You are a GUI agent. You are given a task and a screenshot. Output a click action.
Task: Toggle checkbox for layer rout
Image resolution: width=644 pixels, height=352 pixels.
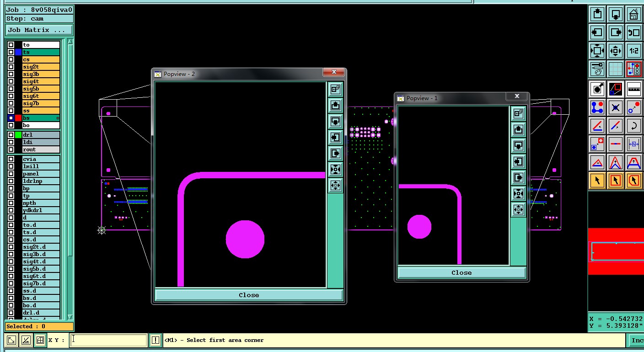pyautogui.click(x=11, y=149)
